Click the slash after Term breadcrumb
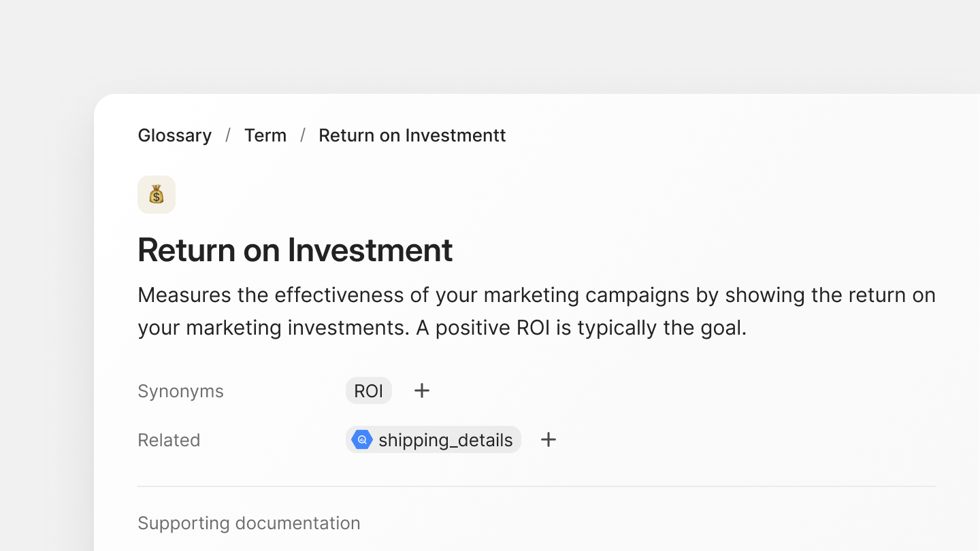 (303, 135)
